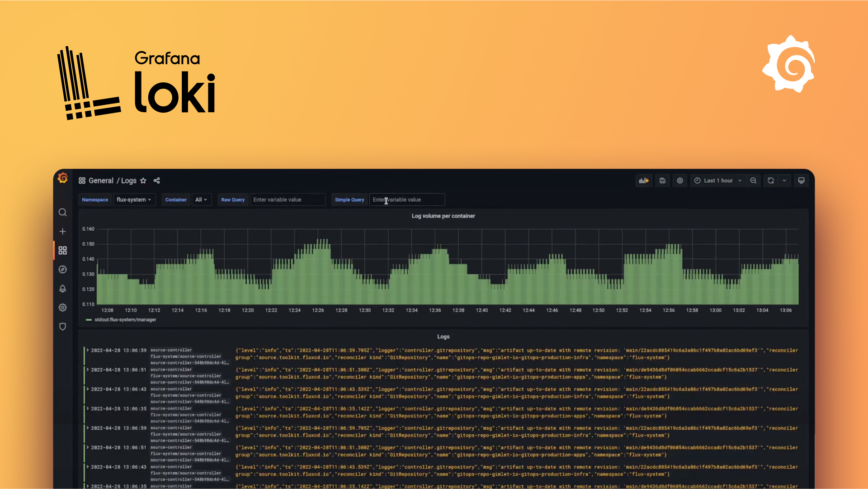Open the Container All dropdown
This screenshot has height=489, width=868.
[x=202, y=199]
